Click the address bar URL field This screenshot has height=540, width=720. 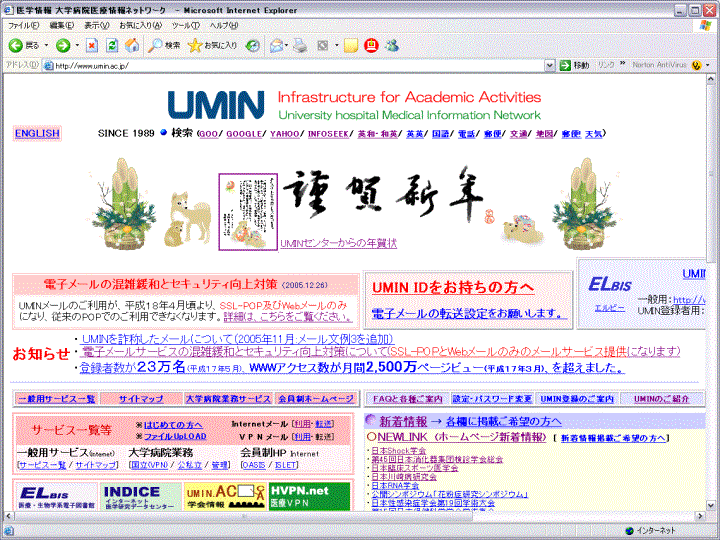[x=300, y=65]
